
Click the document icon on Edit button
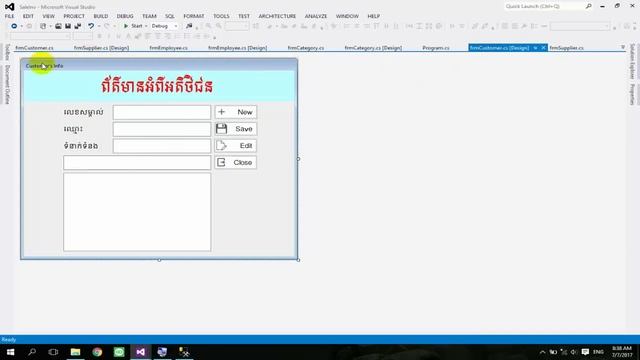click(x=221, y=145)
